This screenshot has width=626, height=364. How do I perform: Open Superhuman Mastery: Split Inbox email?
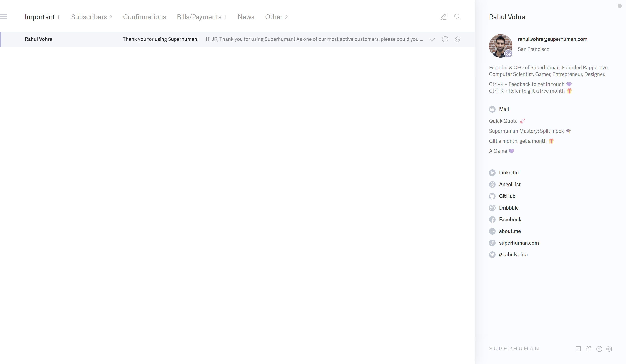[x=530, y=131]
